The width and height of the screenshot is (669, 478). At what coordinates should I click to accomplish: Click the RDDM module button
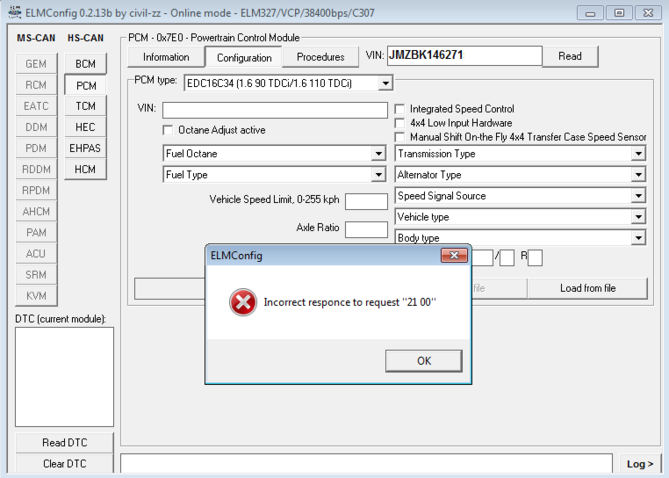(36, 169)
